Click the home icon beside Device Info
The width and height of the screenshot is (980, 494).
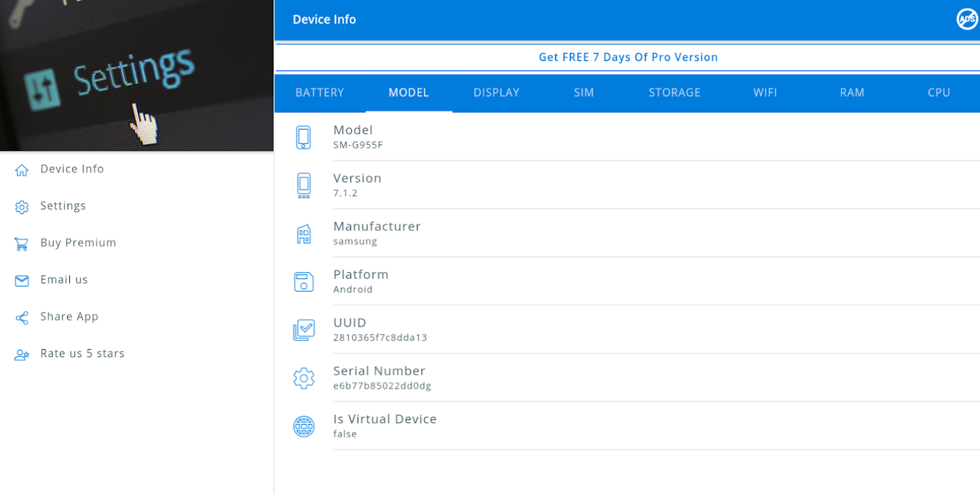tap(22, 170)
